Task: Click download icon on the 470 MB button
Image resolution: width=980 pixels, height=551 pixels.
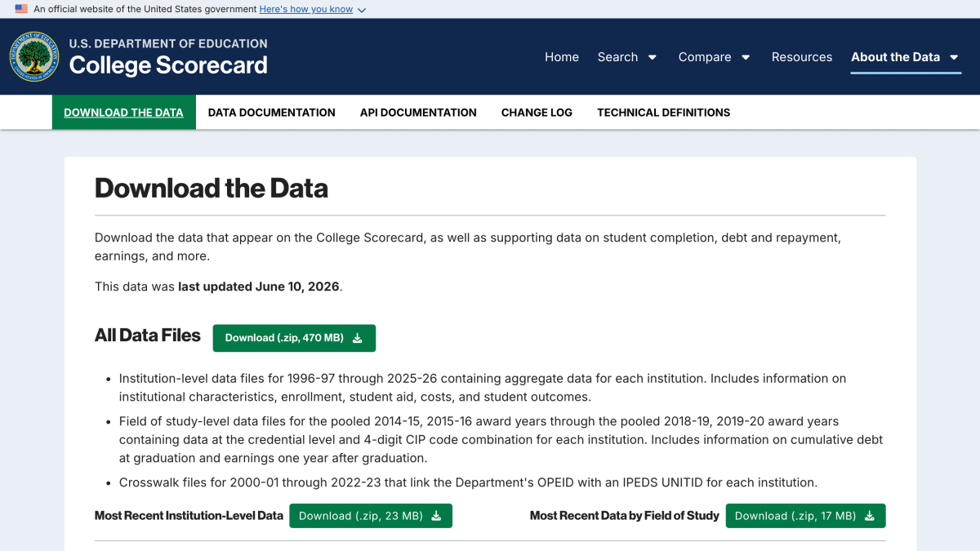Action: coord(358,338)
